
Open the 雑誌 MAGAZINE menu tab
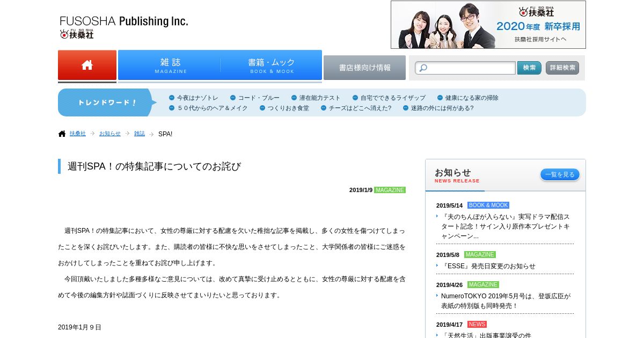(170, 65)
